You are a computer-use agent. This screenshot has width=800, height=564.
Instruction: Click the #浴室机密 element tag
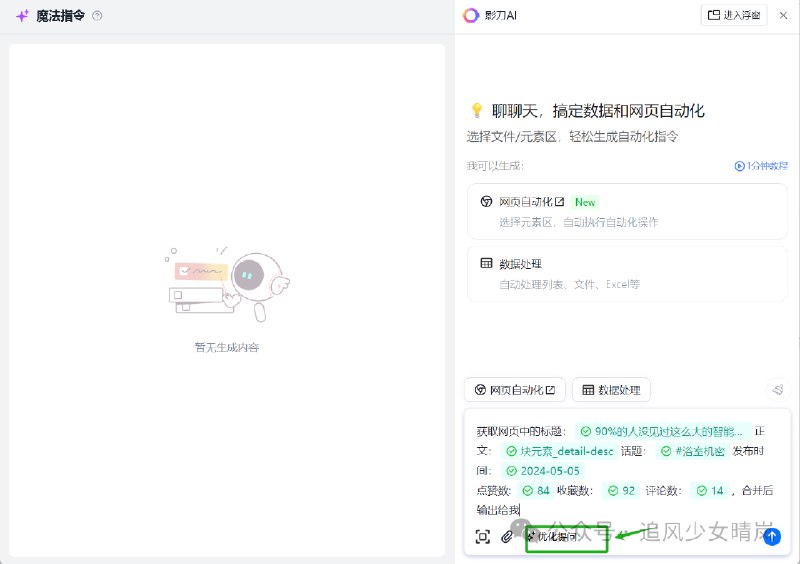(693, 451)
